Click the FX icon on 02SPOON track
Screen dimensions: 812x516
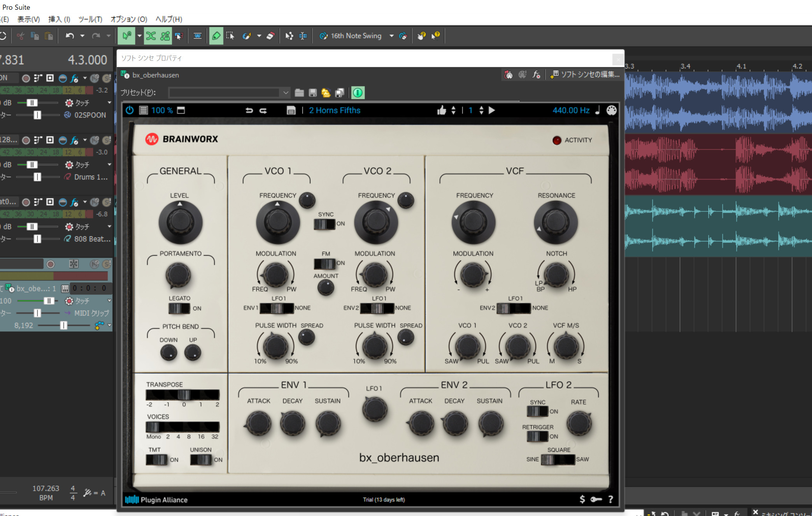pos(74,78)
